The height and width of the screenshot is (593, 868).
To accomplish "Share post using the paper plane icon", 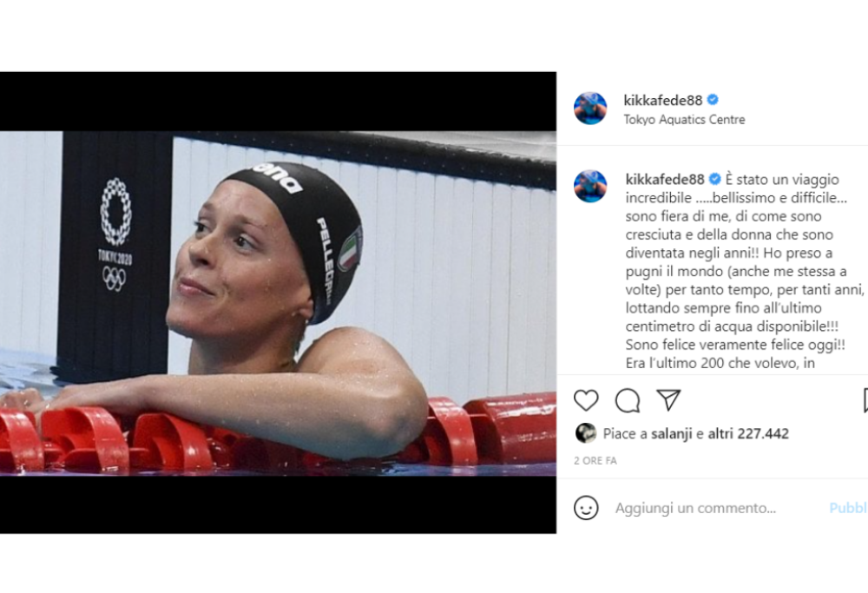I will (668, 400).
